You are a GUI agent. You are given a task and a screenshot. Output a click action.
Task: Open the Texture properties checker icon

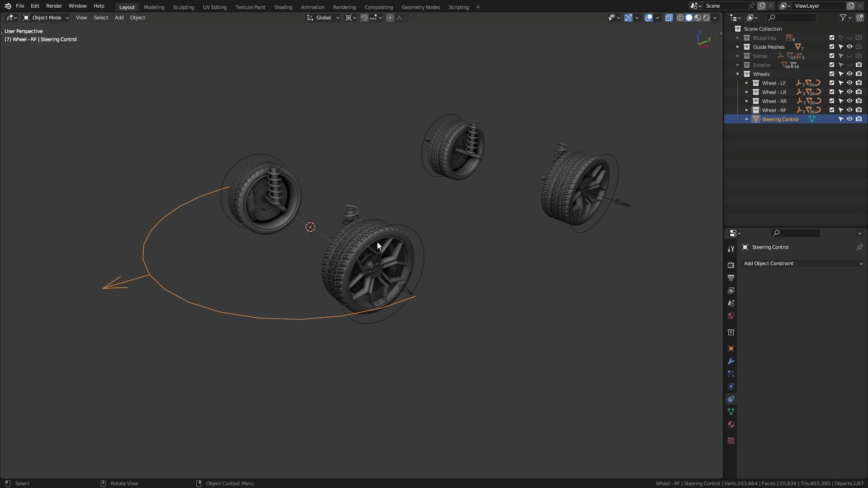tap(731, 441)
